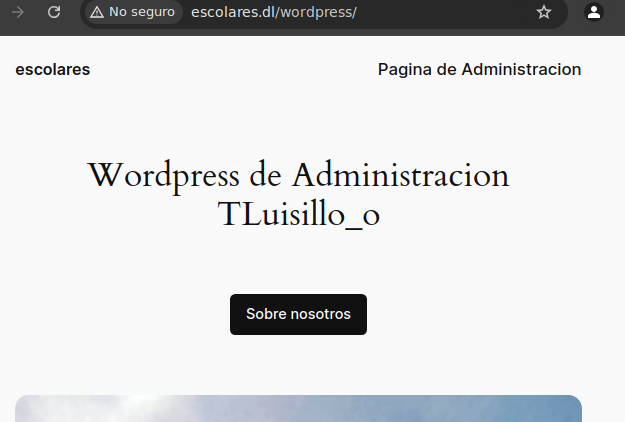Click the TLuisillo_o heading line
Screen dimensions: 625x422
coord(299,215)
